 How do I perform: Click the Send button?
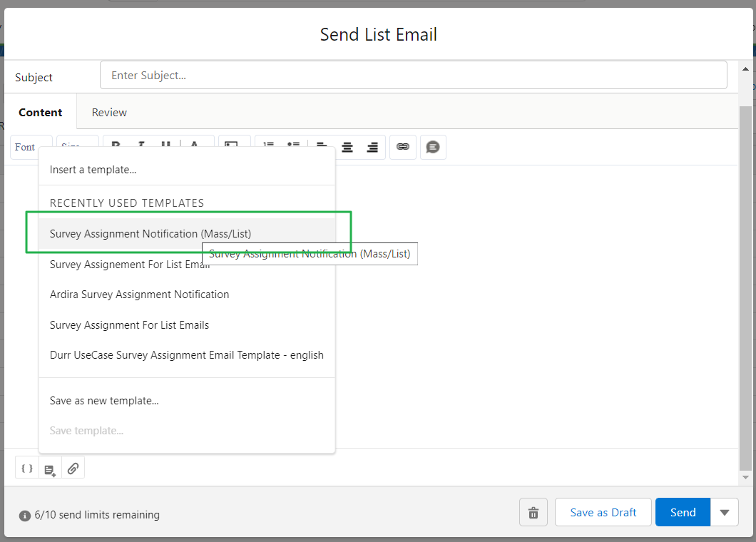point(682,512)
